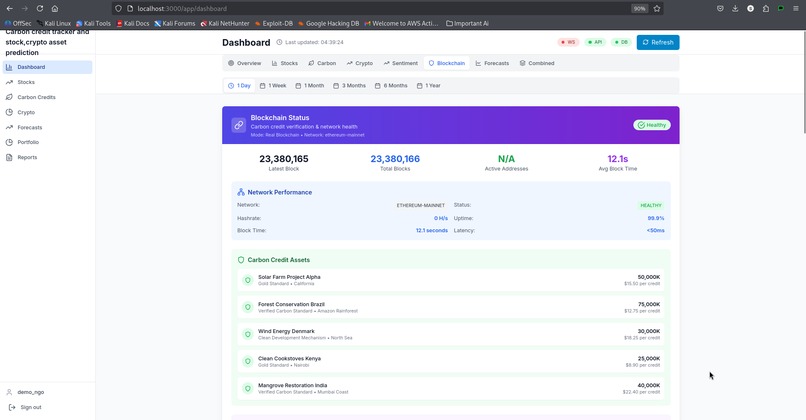Go to browser home icon

click(54, 8)
